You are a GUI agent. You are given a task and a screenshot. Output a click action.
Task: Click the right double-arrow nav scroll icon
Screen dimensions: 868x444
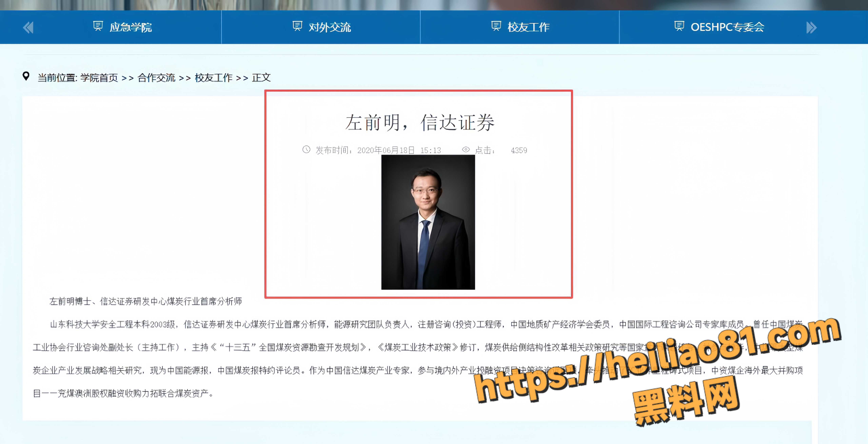point(811,27)
